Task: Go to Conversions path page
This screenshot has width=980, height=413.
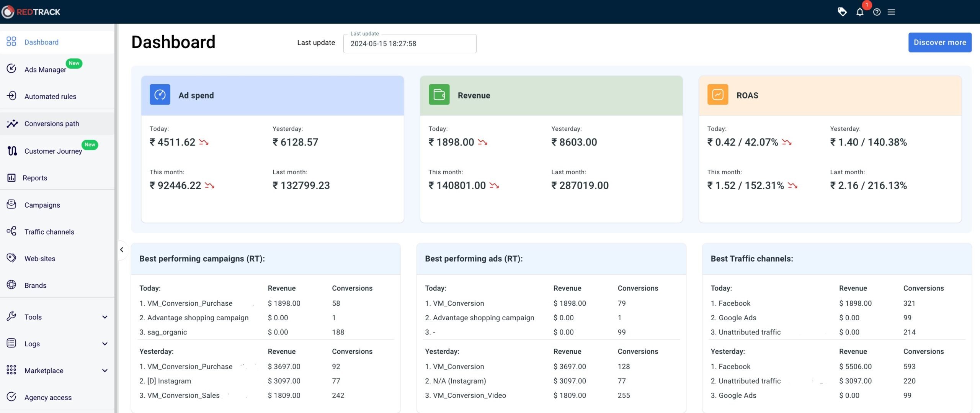Action: click(x=52, y=123)
